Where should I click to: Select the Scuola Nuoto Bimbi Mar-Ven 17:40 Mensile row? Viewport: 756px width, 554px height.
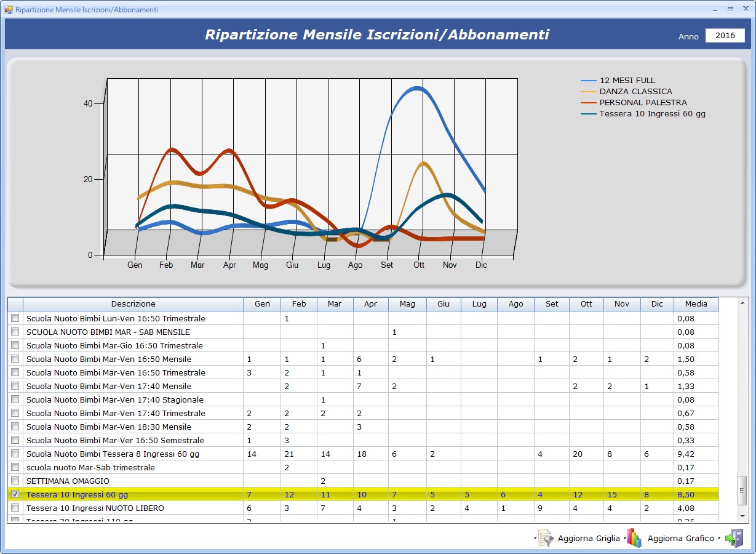[109, 387]
